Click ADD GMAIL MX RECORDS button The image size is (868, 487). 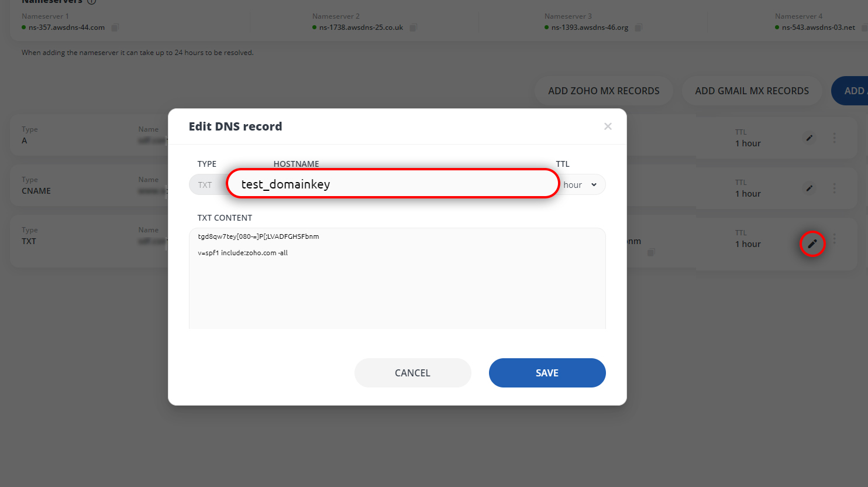coord(752,91)
